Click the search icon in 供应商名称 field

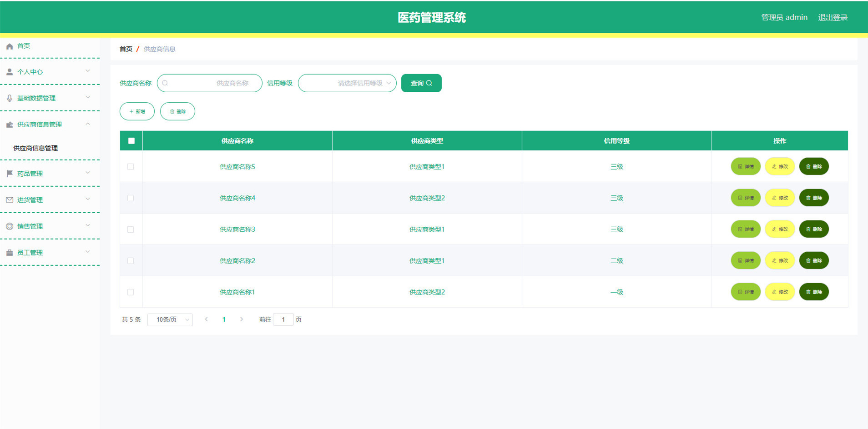165,83
